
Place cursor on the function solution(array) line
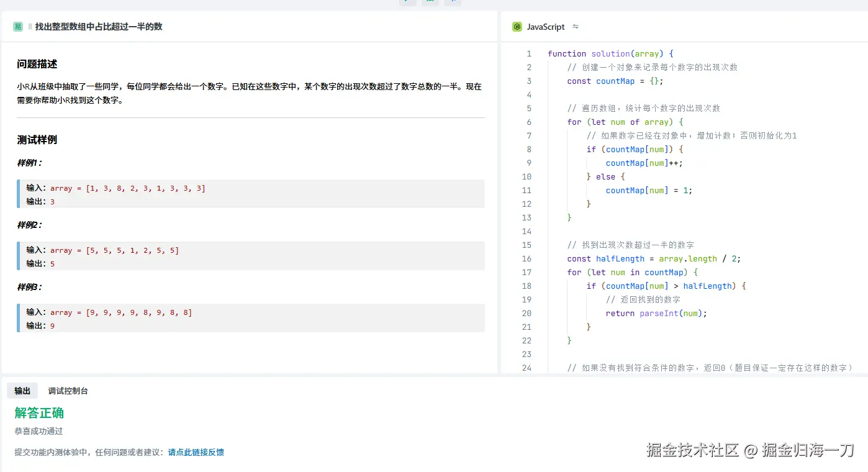(x=610, y=54)
